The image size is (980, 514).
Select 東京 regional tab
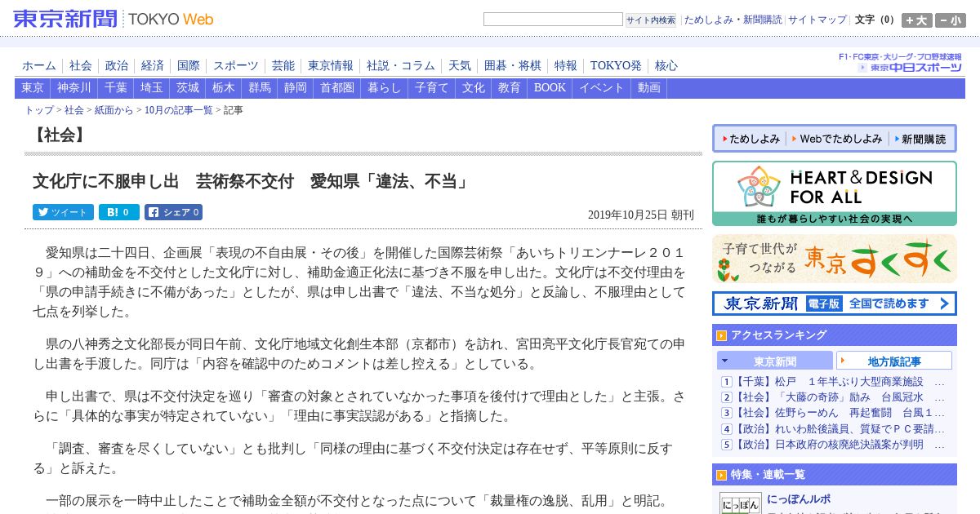33,88
